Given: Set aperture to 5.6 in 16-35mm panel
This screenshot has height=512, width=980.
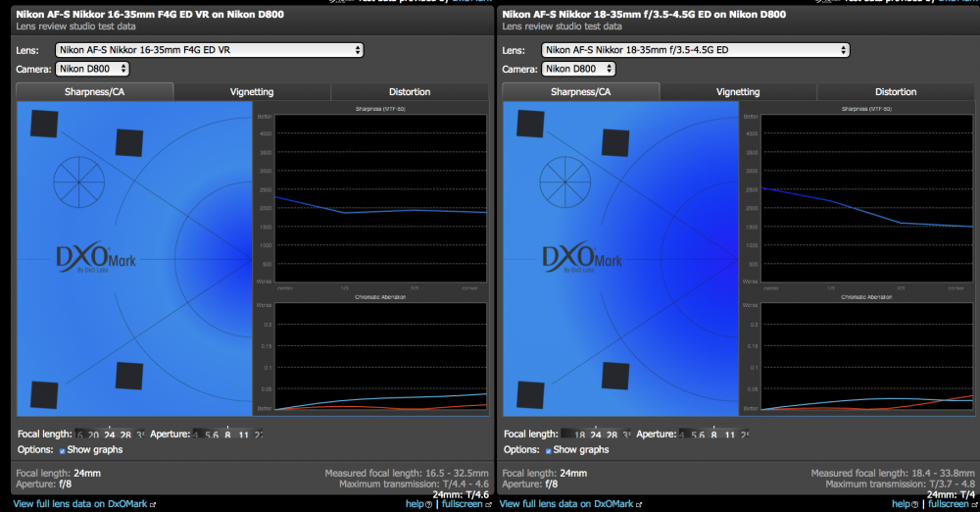Looking at the screenshot, I should [212, 435].
